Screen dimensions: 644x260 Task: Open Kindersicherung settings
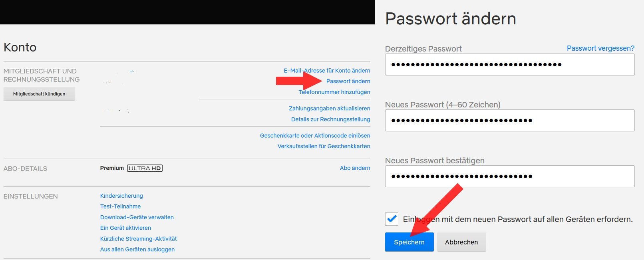[121, 196]
